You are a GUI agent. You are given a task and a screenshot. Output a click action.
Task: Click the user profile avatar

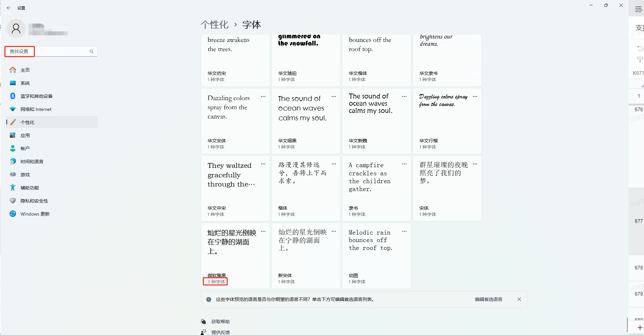click(x=16, y=29)
